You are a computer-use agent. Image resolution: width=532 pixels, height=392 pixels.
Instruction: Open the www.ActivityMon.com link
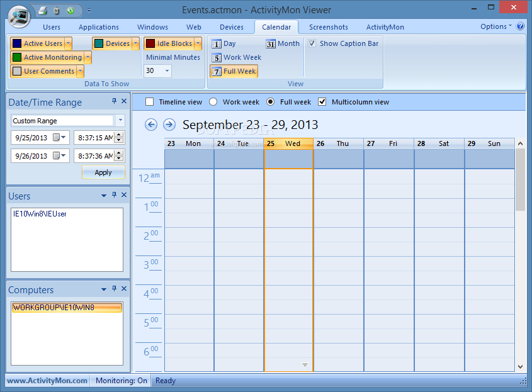tap(47, 381)
